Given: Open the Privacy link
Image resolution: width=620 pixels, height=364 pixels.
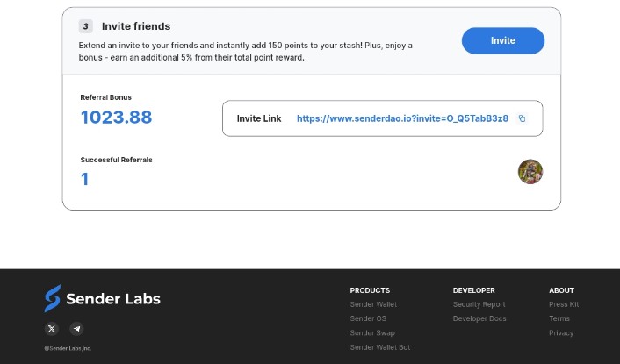Looking at the screenshot, I should pos(561,332).
